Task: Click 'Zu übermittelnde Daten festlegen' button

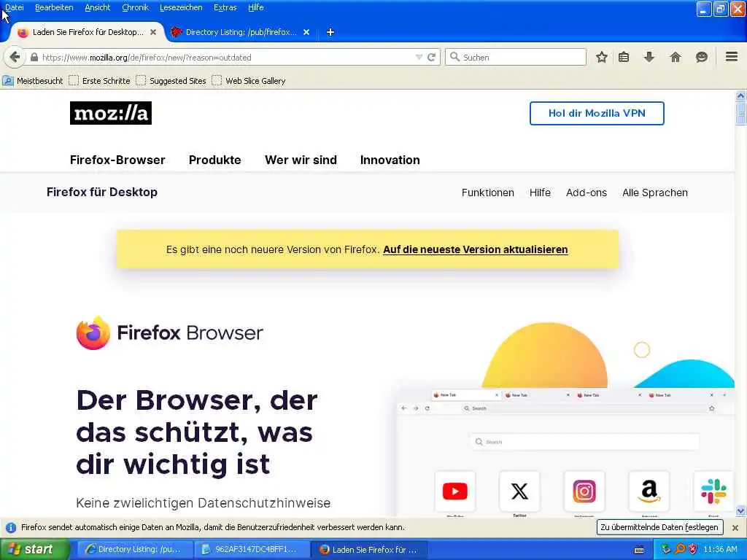Action: [x=659, y=527]
